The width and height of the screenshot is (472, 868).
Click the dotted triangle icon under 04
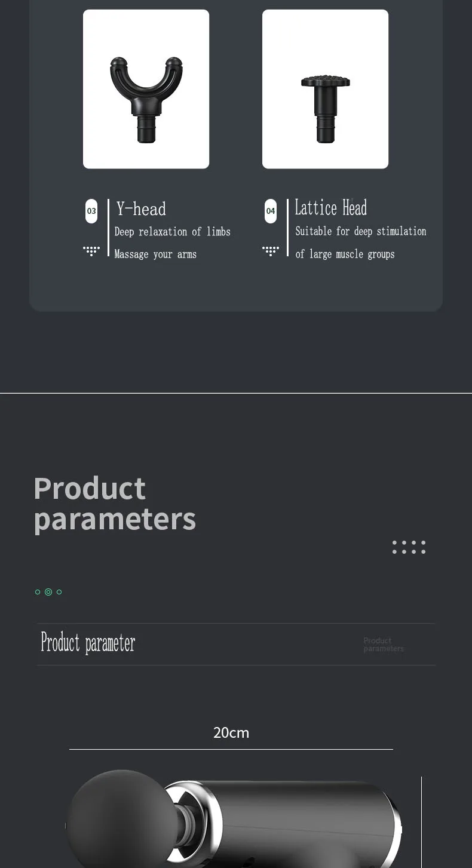(271, 251)
